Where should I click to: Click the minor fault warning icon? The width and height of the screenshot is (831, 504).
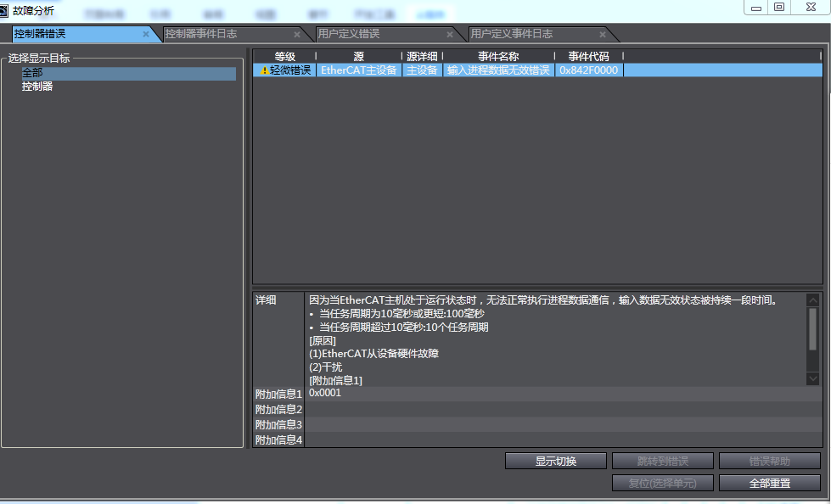(265, 70)
